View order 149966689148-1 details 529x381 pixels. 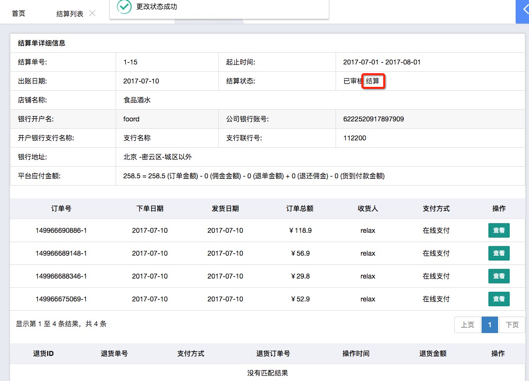[499, 253]
